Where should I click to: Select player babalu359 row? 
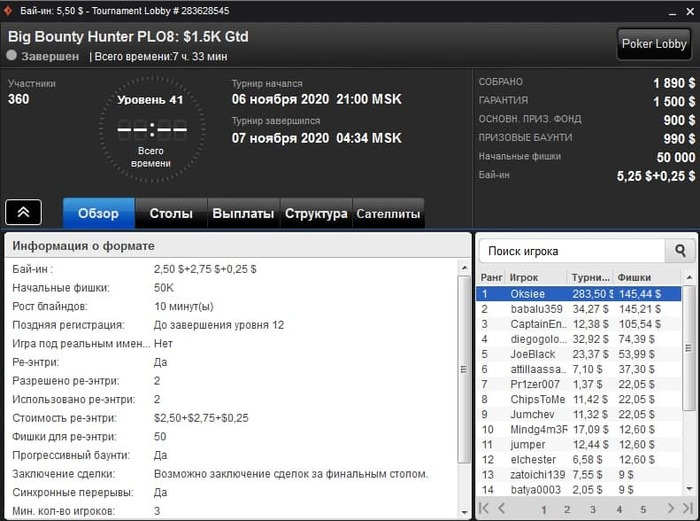(x=579, y=309)
